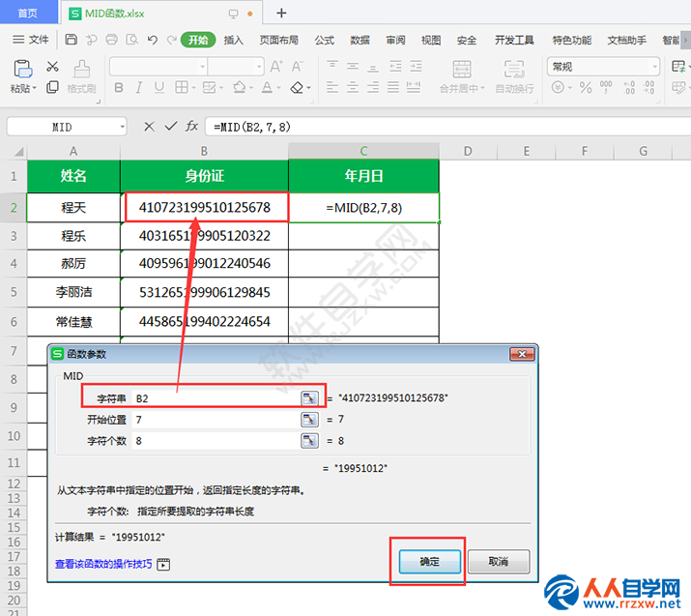Toggle Underline formatting

point(159,88)
